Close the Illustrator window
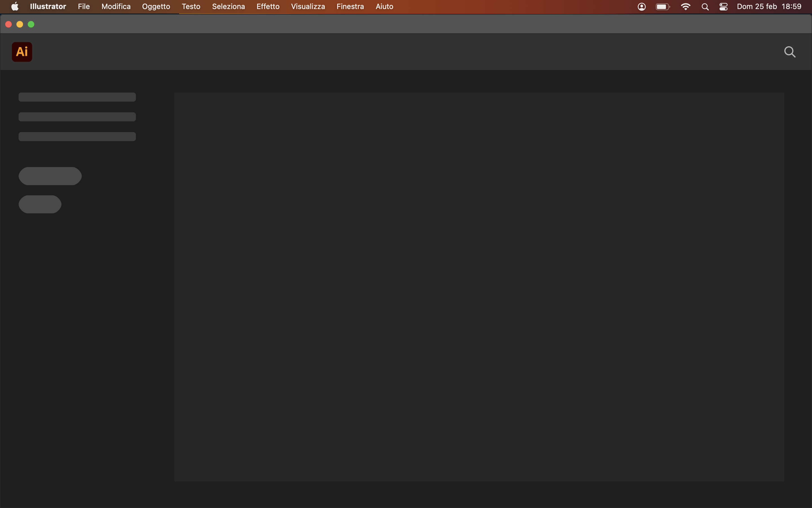This screenshot has width=812, height=508. coord(9,24)
